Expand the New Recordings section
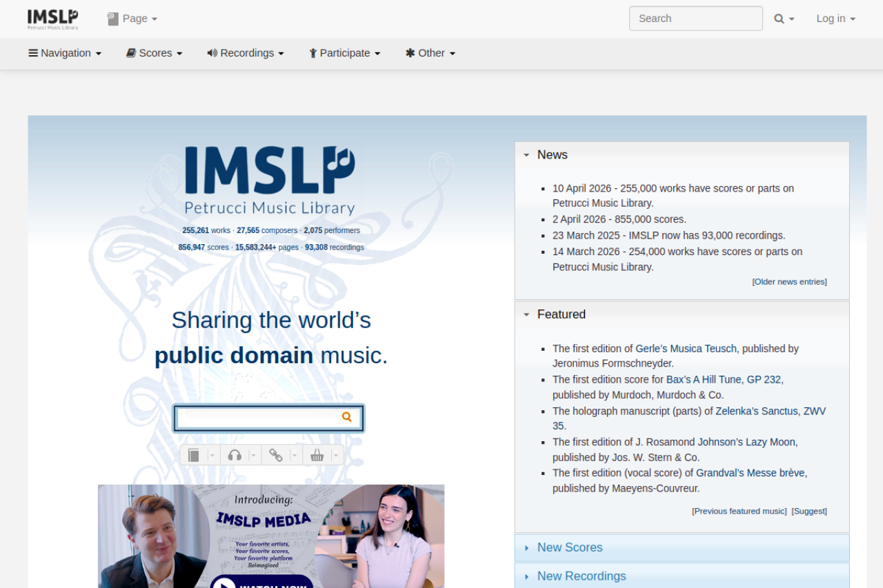Viewport: 883px width, 588px height. (x=581, y=576)
